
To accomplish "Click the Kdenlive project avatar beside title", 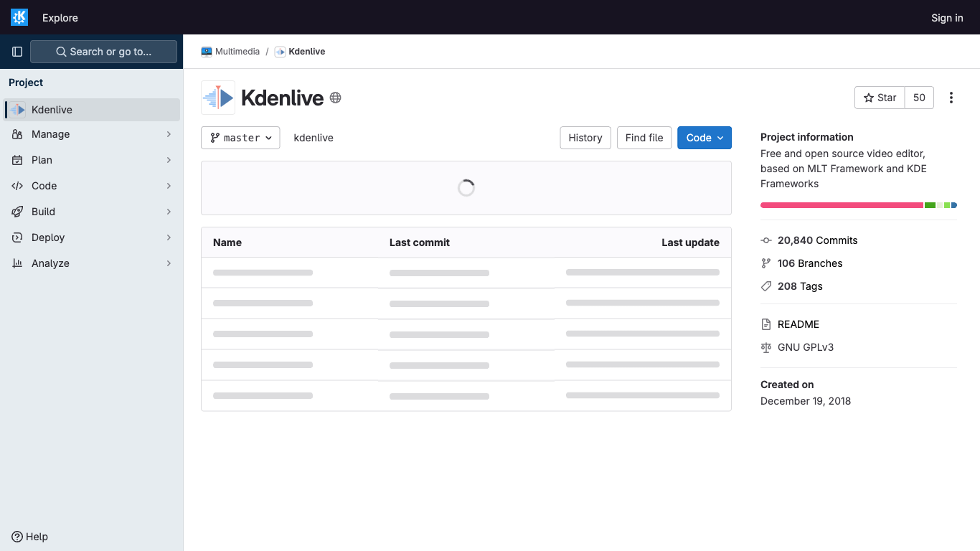I will pos(218,98).
